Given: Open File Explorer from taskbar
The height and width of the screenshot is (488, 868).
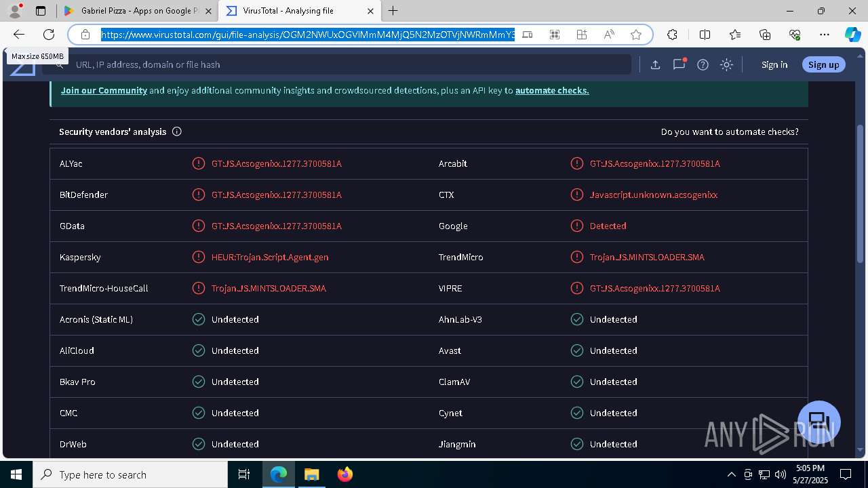Looking at the screenshot, I should pyautogui.click(x=311, y=474).
